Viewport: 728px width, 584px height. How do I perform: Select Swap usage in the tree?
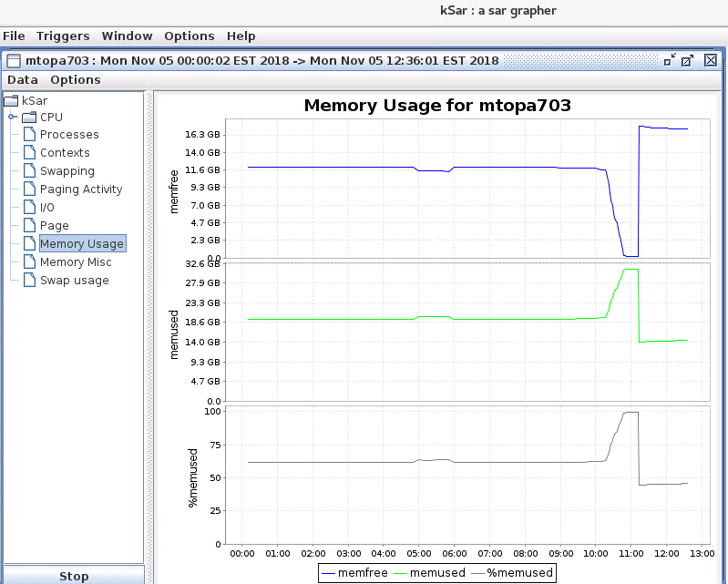[x=75, y=281]
